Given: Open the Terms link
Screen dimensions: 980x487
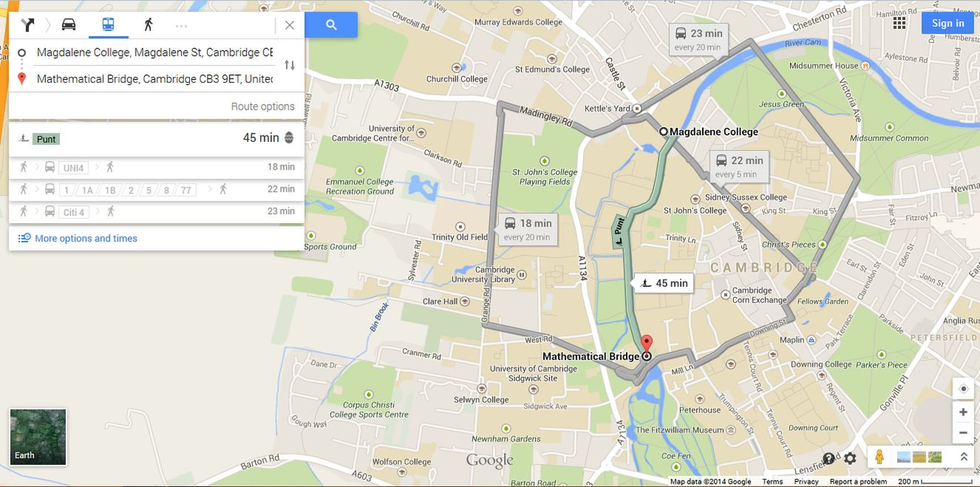Looking at the screenshot, I should click(x=772, y=482).
